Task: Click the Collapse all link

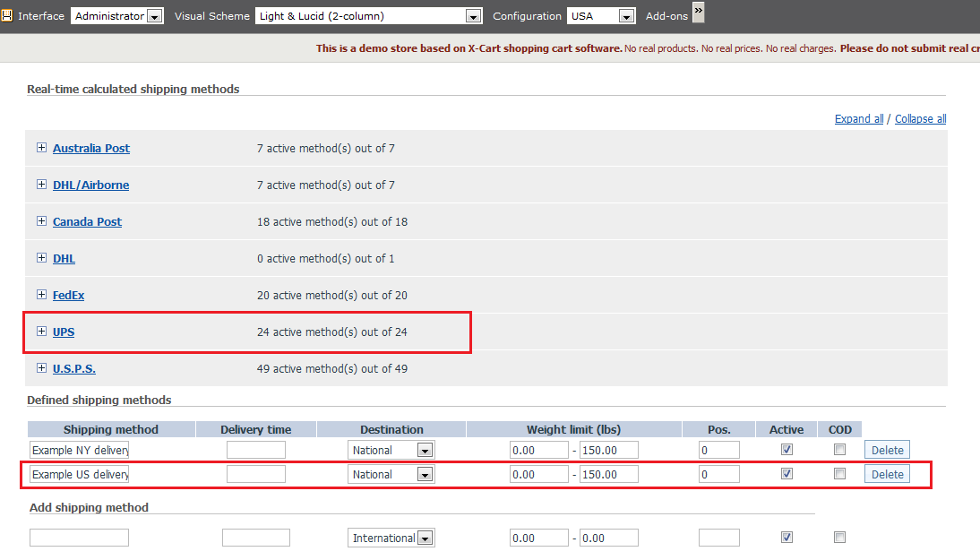Action: click(x=921, y=119)
